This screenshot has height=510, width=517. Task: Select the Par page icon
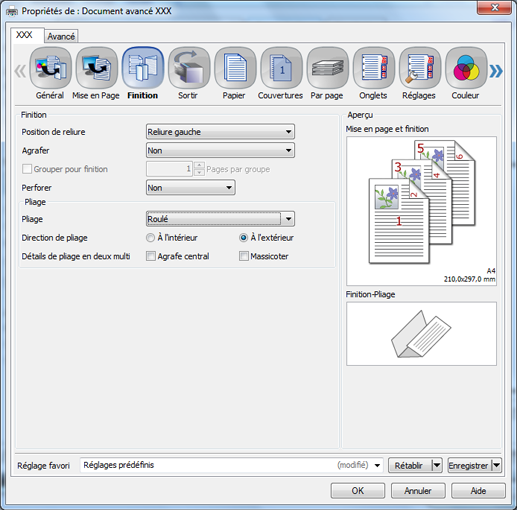pyautogui.click(x=328, y=68)
